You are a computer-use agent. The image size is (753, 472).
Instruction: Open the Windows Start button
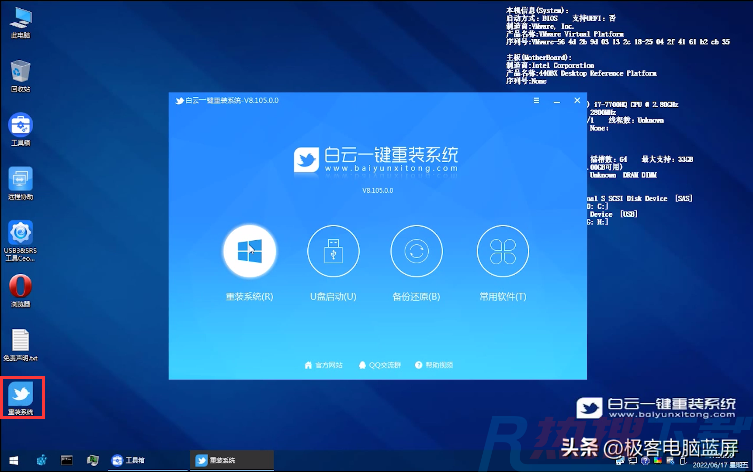coord(14,460)
